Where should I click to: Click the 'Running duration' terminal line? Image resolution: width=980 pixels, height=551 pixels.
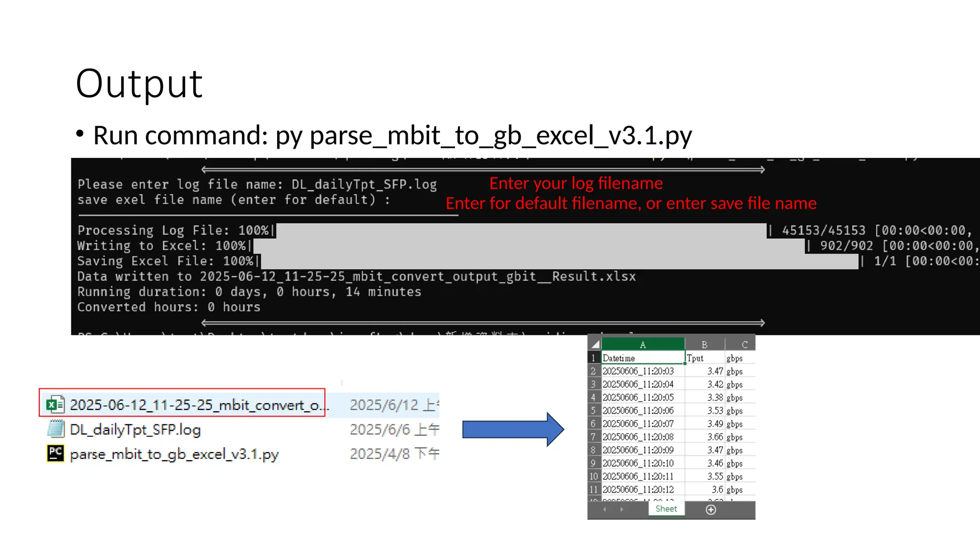(x=249, y=292)
